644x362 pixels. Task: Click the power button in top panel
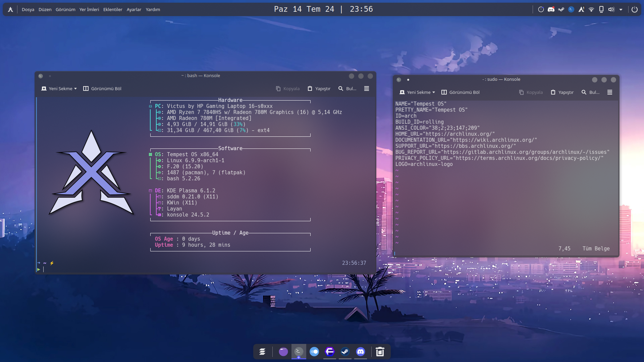pyautogui.click(x=634, y=9)
